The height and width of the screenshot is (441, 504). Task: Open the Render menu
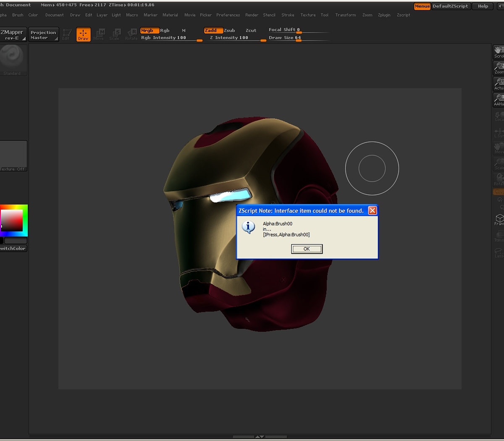(252, 15)
